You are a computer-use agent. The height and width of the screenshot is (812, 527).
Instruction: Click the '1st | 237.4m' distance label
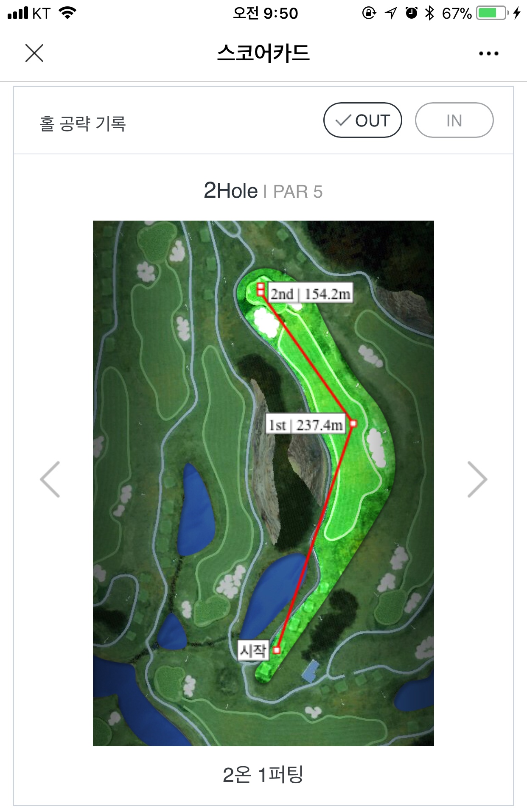tap(306, 425)
